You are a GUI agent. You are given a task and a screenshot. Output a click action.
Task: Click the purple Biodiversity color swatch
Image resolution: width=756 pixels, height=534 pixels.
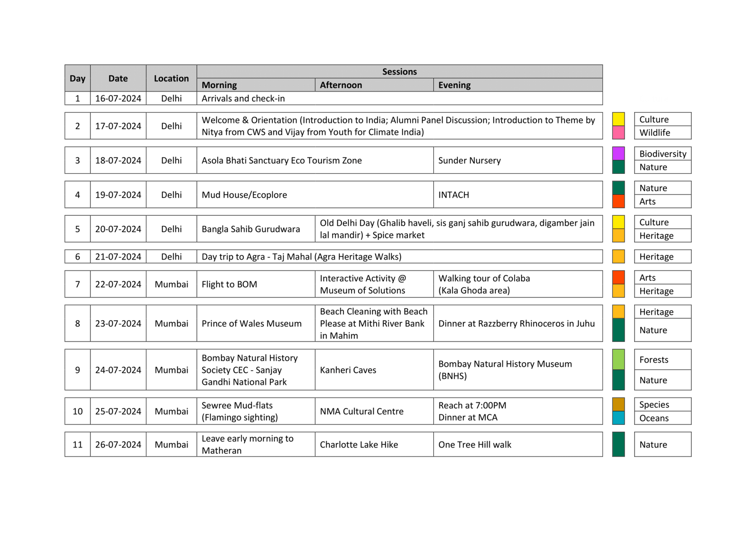[619, 153]
